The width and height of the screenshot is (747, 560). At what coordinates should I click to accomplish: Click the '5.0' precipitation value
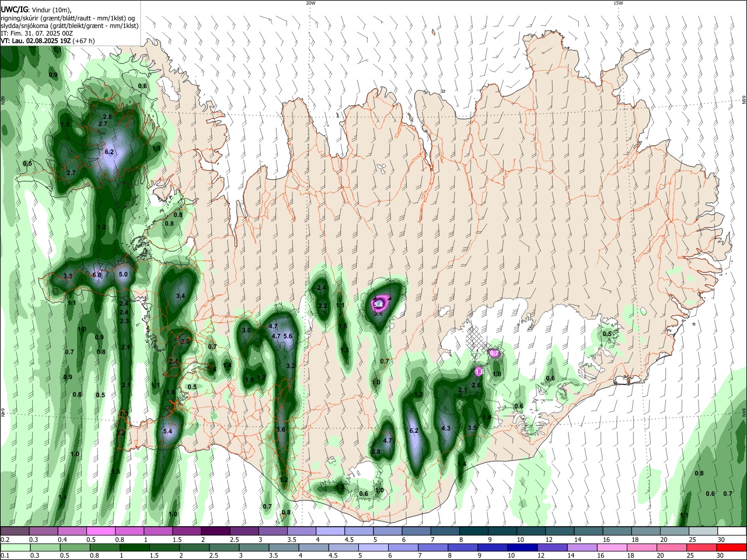123,274
